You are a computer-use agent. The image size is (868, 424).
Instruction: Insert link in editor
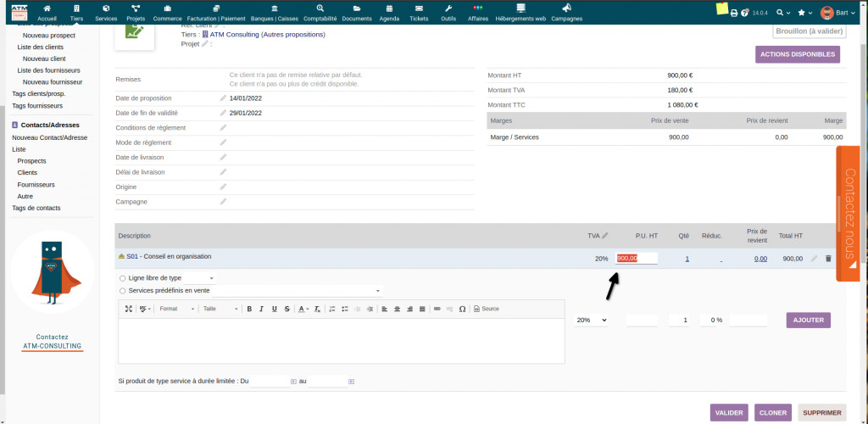coord(437,309)
